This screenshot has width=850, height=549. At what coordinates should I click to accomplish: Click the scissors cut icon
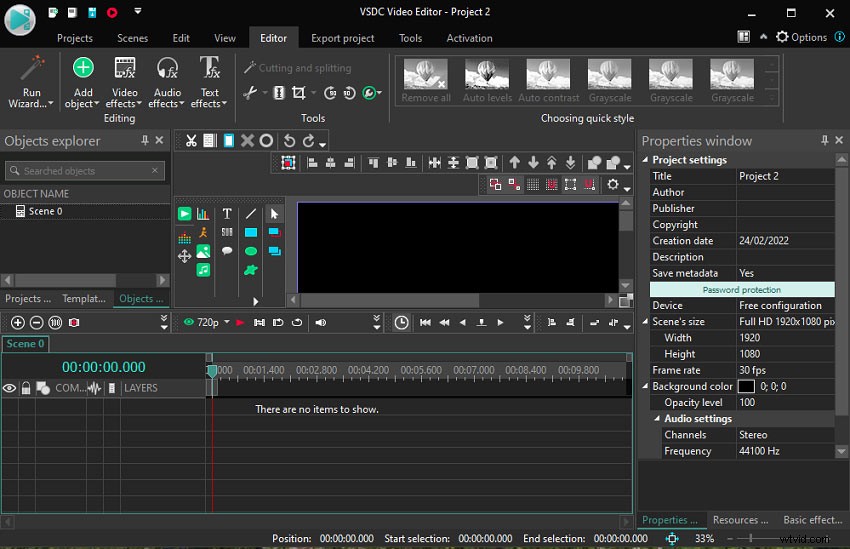[191, 141]
